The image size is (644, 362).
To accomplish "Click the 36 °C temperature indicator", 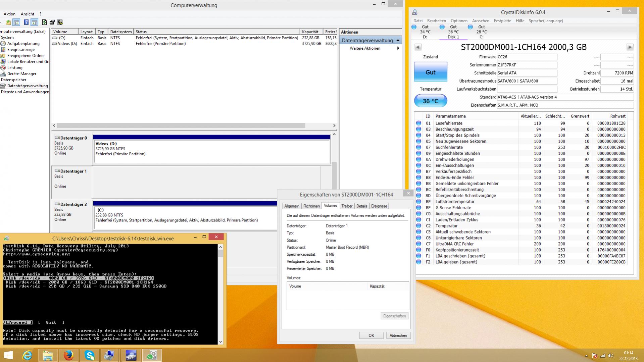I will point(431,101).
